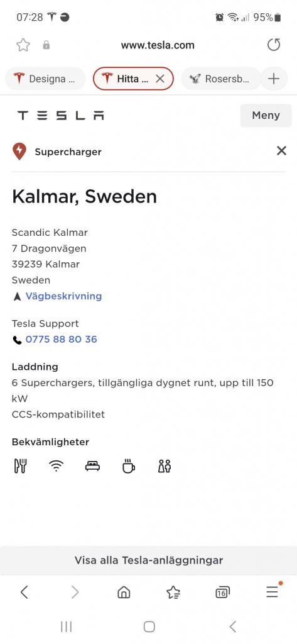Switch to the Designa tab

45,79
